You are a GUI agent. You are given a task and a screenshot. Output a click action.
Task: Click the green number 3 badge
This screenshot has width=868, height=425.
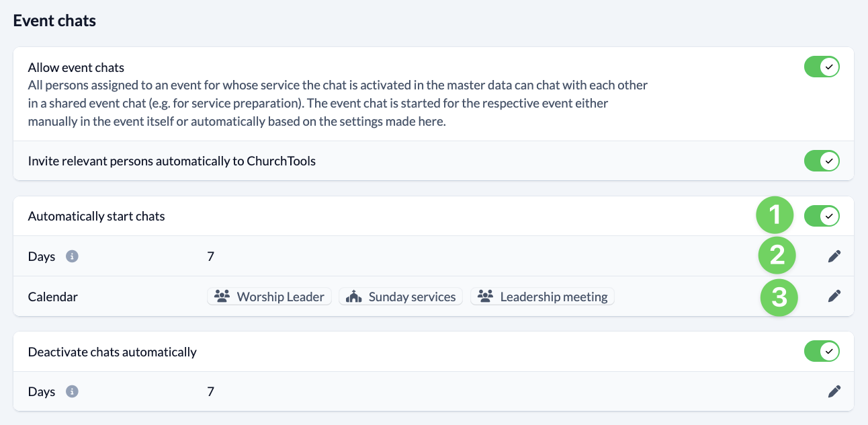[x=779, y=297]
